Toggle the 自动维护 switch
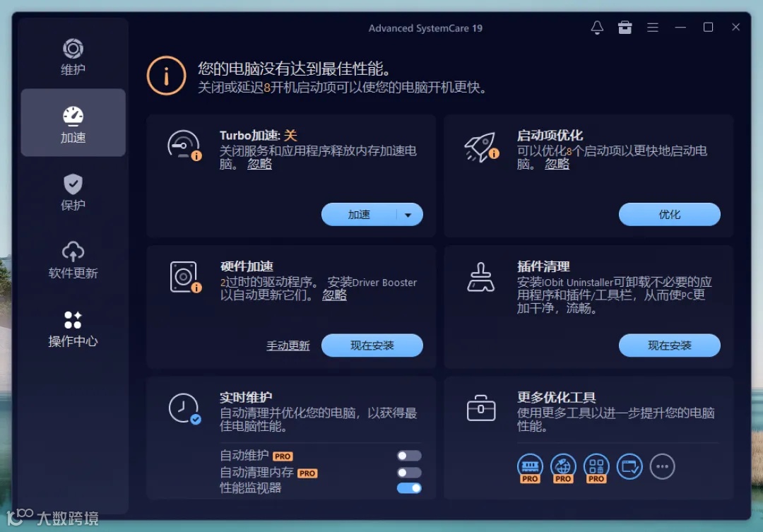 tap(409, 456)
